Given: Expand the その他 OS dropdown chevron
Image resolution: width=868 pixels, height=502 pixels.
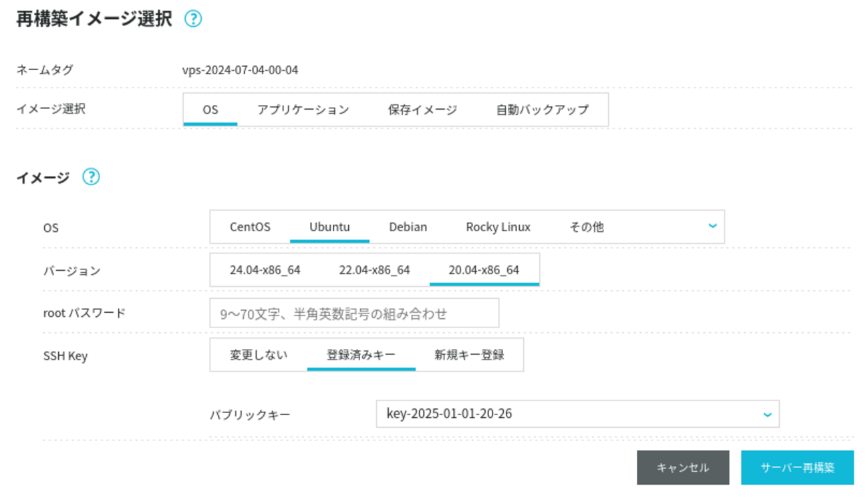Looking at the screenshot, I should 712,227.
